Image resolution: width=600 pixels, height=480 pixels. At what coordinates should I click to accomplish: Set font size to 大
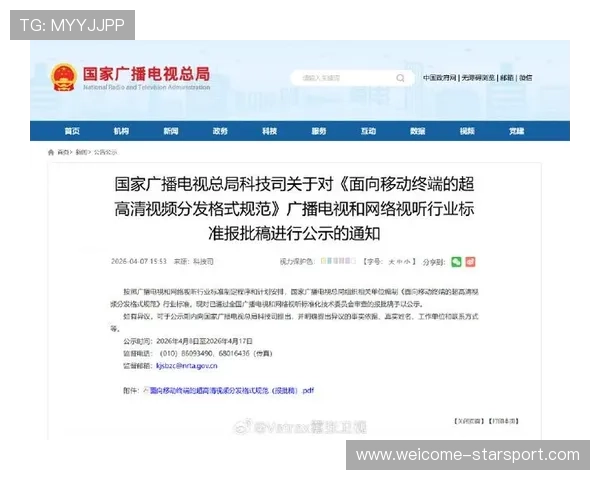pyautogui.click(x=391, y=262)
